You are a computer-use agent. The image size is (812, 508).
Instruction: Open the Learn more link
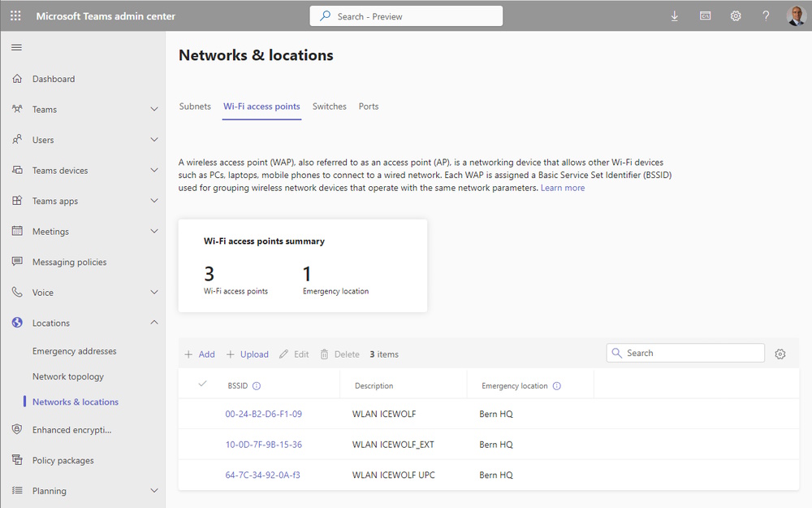563,188
